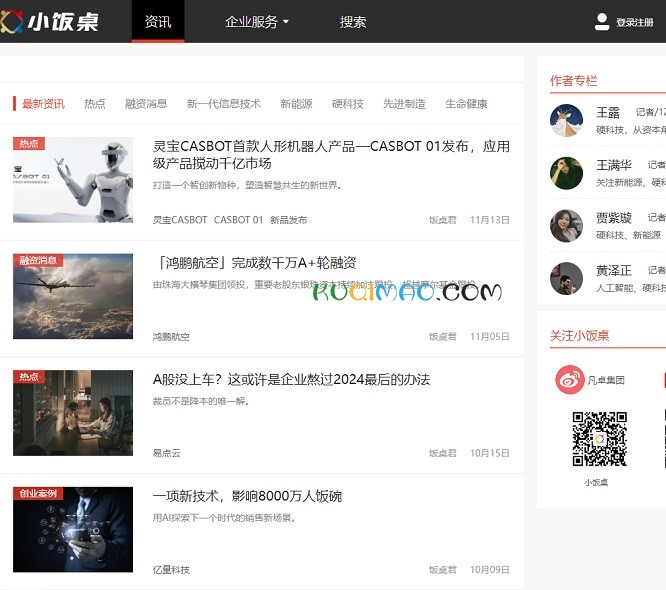Click author 王露's name
The image size is (666, 590).
(x=608, y=113)
